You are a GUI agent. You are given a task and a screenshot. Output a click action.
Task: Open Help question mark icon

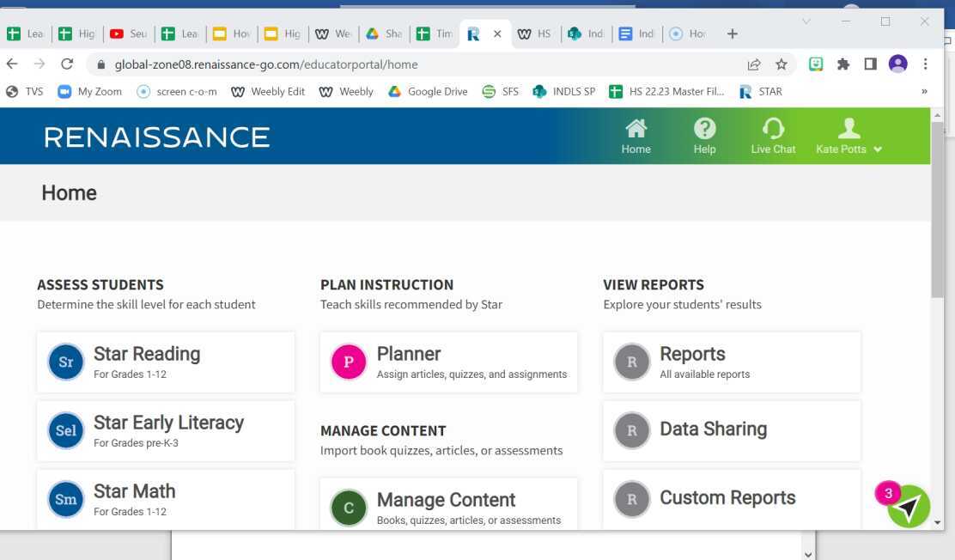[704, 130]
